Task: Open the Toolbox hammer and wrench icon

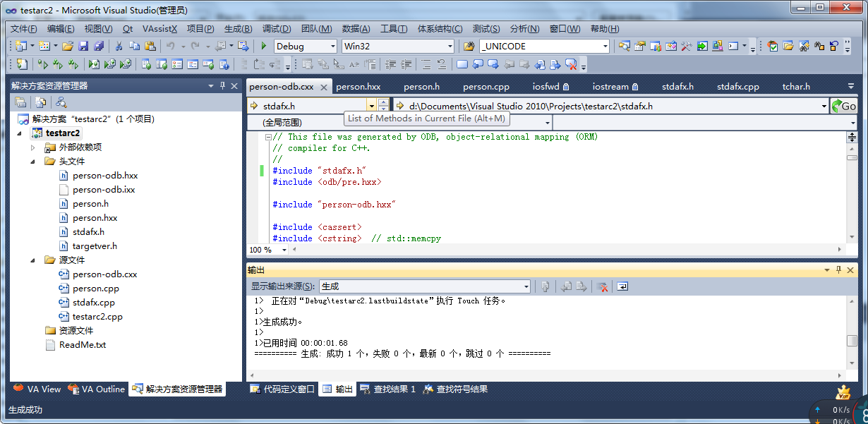Action: pos(686,46)
